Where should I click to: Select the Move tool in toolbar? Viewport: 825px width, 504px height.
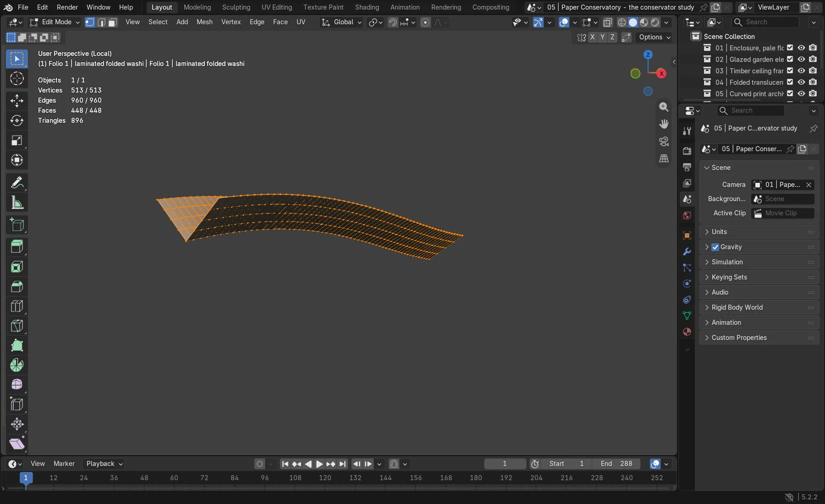coord(17,101)
